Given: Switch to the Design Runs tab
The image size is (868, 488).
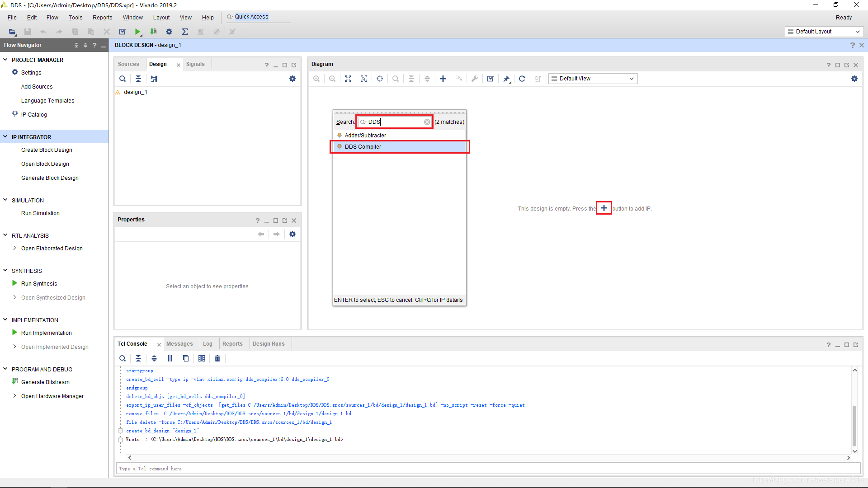Looking at the screenshot, I should (269, 344).
